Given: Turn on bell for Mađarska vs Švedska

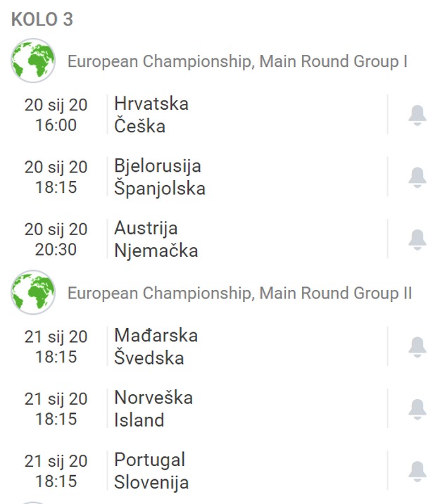Looking at the screenshot, I should 418,346.
